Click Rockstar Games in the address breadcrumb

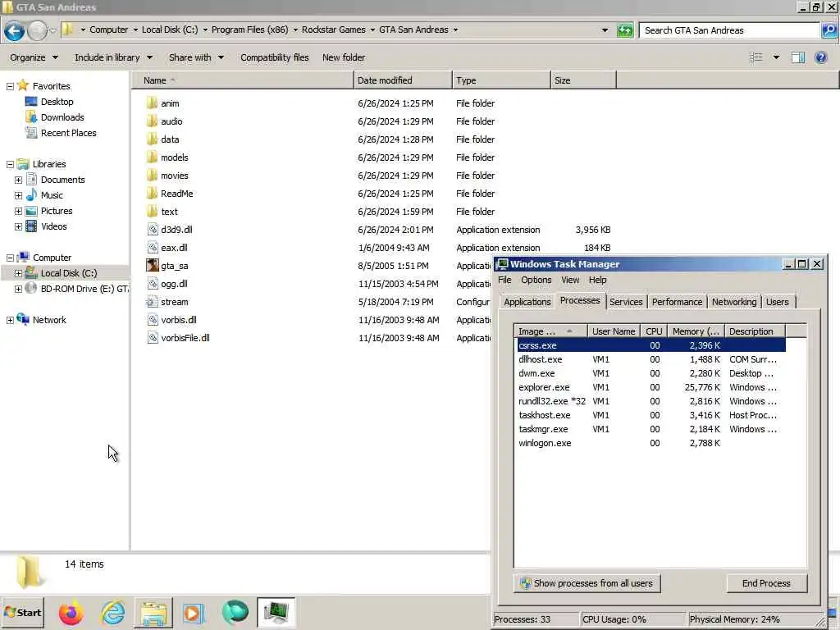click(333, 30)
